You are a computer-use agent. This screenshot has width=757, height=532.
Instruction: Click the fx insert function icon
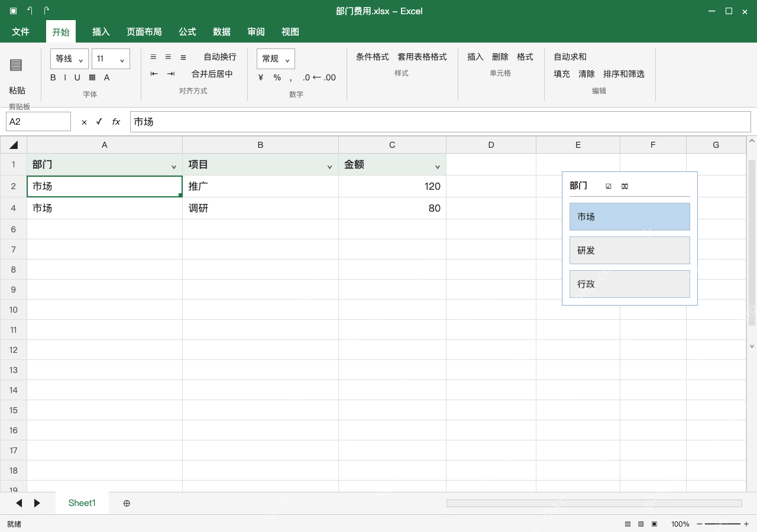tap(116, 122)
